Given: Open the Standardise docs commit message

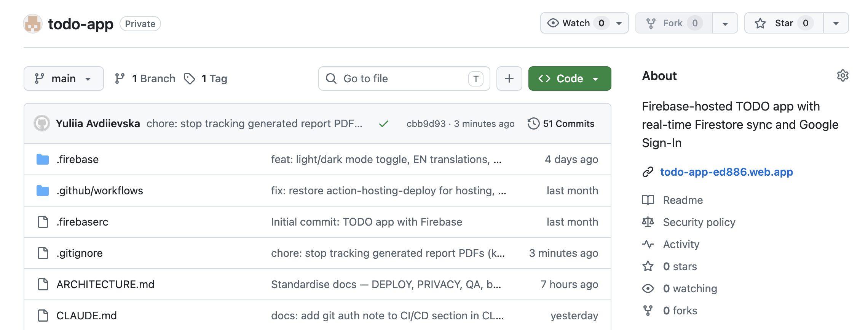Looking at the screenshot, I should pos(386,284).
